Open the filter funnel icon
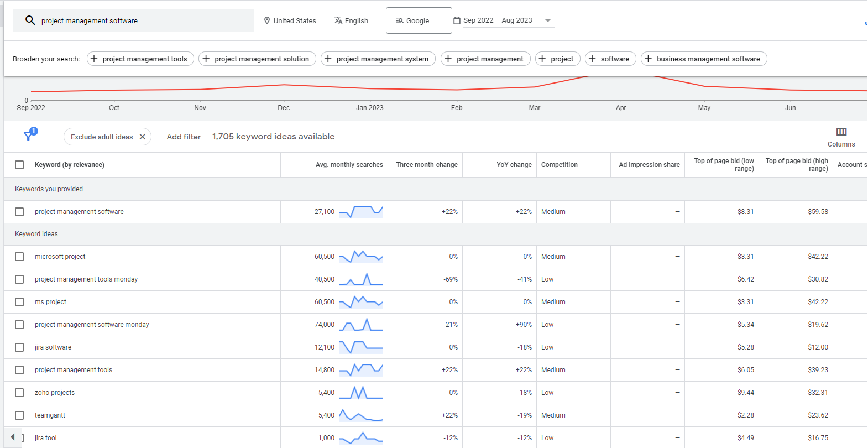This screenshot has width=868, height=448. pos(29,136)
